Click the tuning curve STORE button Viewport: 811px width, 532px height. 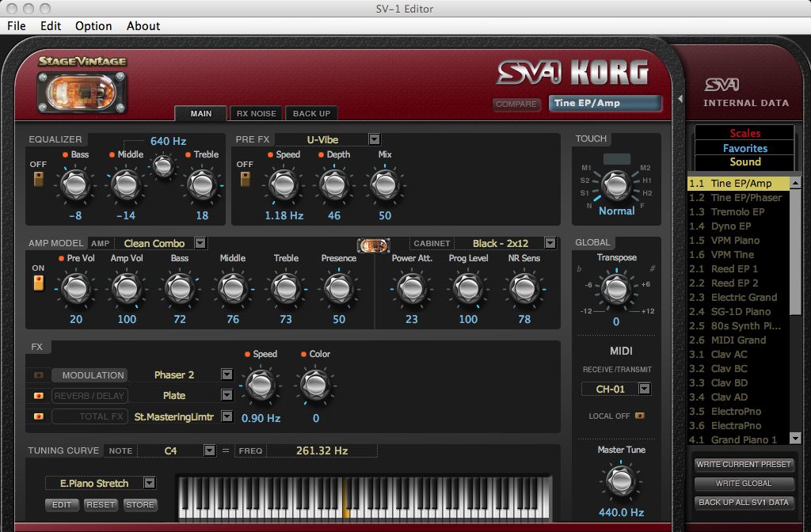140,504
